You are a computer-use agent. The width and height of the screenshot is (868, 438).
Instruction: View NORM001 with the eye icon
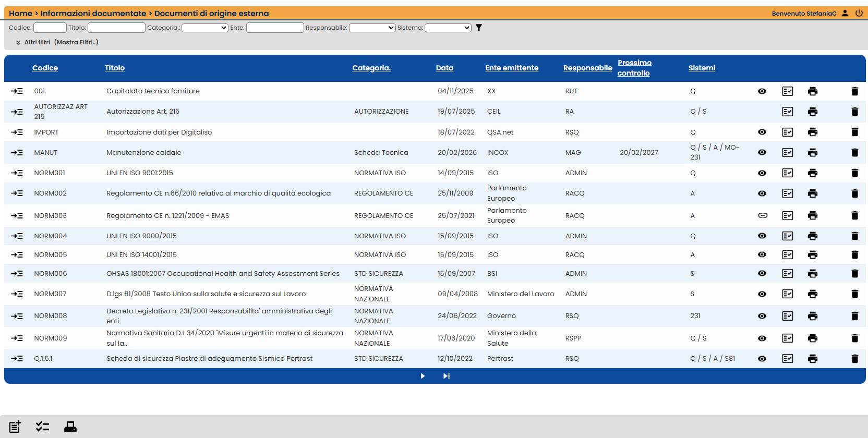coord(762,173)
